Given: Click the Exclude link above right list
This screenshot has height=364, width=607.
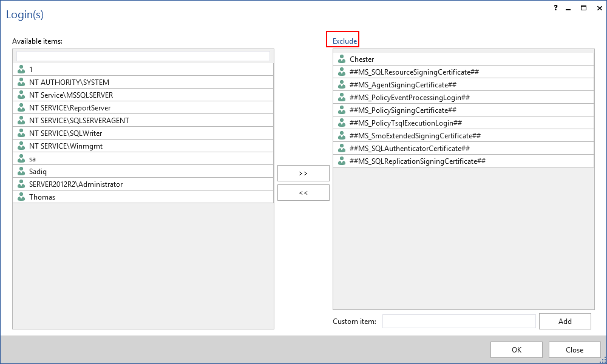Looking at the screenshot, I should (345, 41).
